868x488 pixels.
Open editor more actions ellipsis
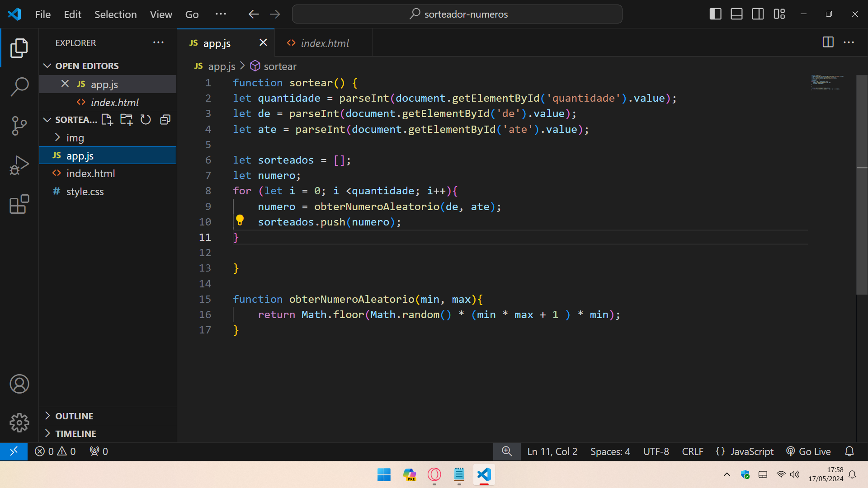point(849,42)
